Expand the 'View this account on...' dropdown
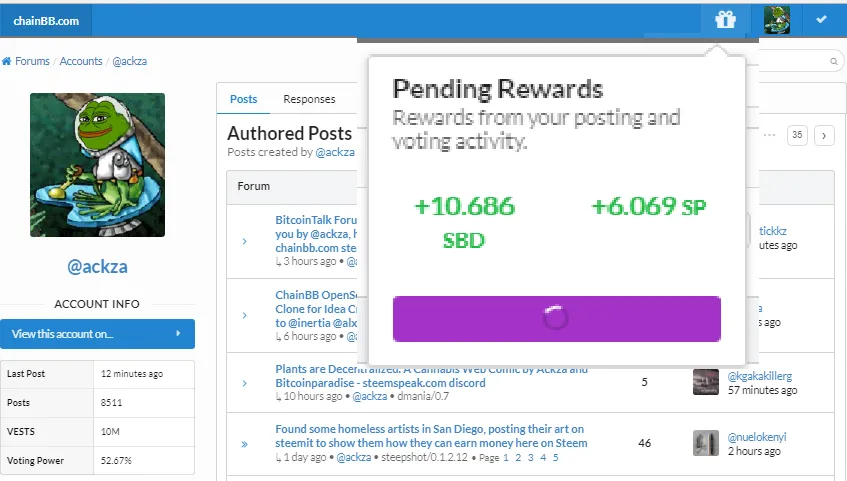 pos(97,334)
